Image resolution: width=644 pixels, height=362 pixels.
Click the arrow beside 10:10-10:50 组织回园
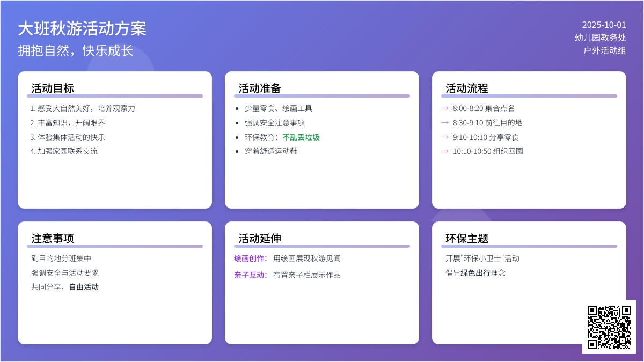[x=444, y=151]
